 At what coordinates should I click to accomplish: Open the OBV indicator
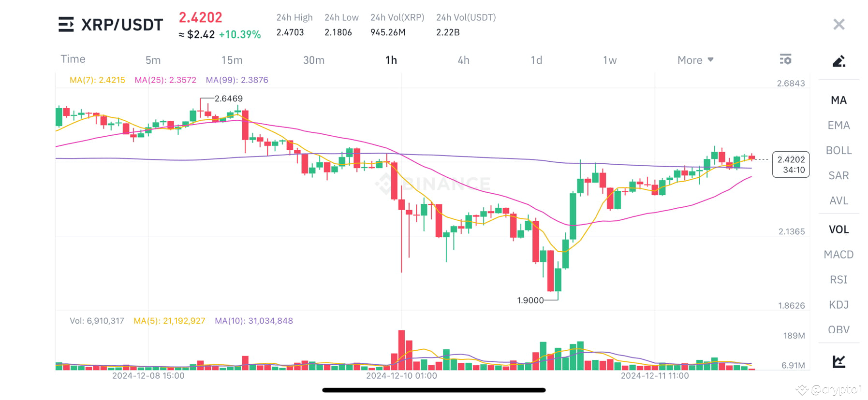tap(839, 330)
